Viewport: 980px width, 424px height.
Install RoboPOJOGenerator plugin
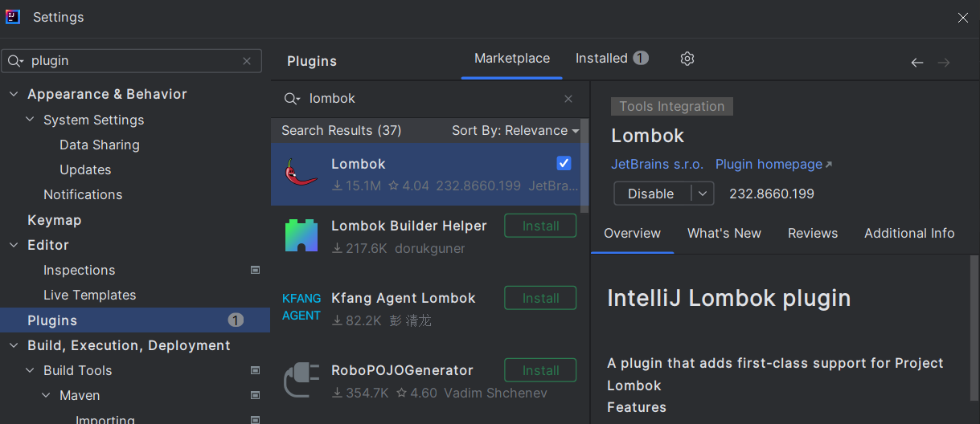540,370
